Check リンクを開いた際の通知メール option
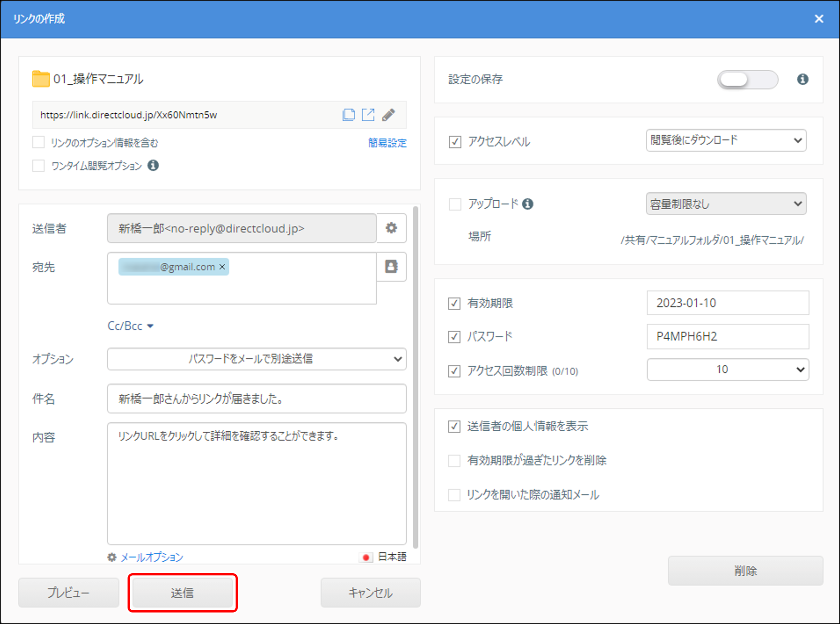The image size is (840, 624). [454, 495]
